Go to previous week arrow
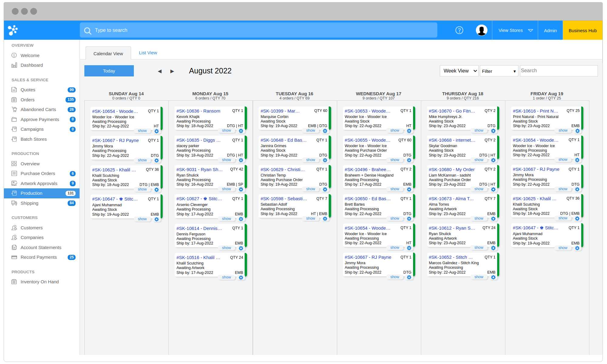This screenshot has width=607, height=364. [160, 71]
